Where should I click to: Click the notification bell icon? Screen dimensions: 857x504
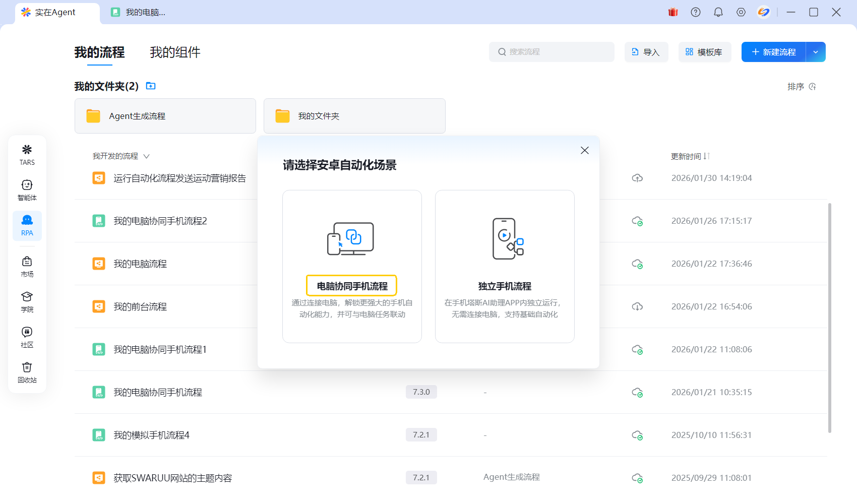[x=718, y=12]
